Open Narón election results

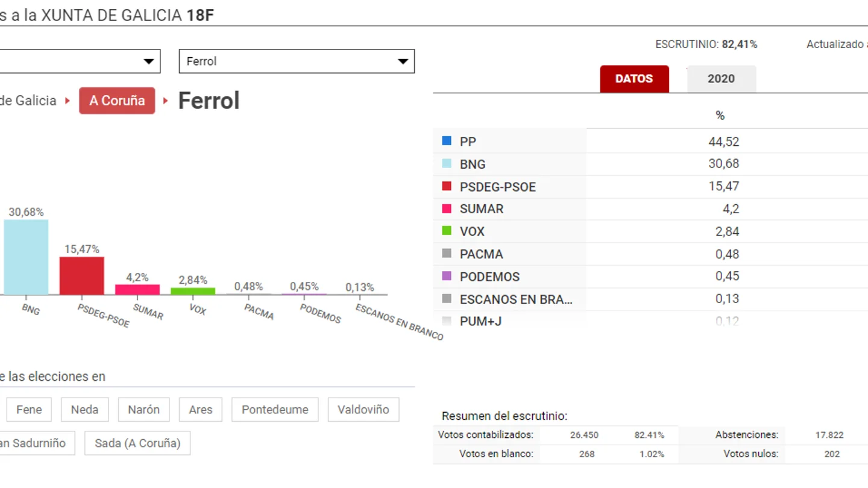(x=143, y=410)
